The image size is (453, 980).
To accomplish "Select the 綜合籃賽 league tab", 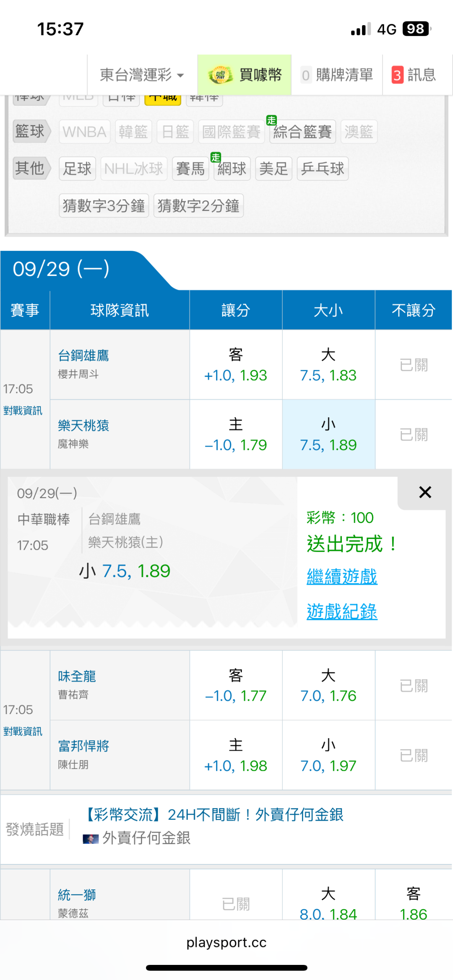I will click(302, 132).
